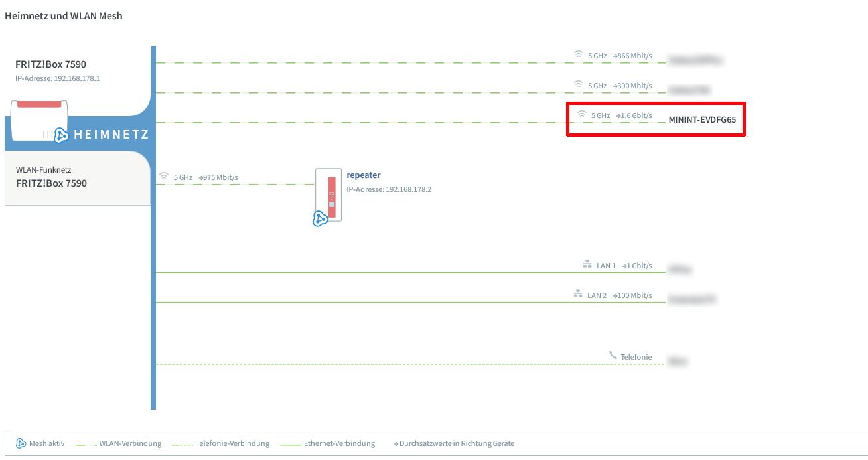Click the WiFi icon for the 390 Mbit/s connection
Screen dimensions: 868x460
(579, 85)
